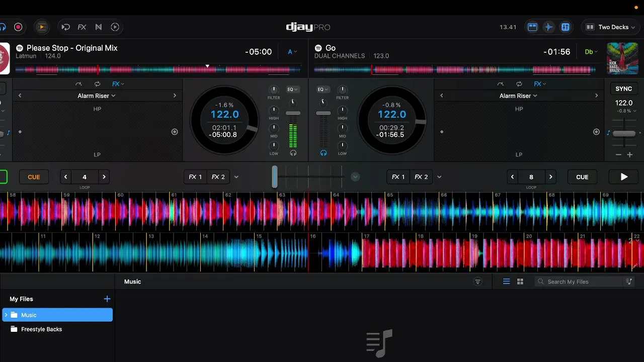Toggle the mixer sliders view icon

point(566,27)
